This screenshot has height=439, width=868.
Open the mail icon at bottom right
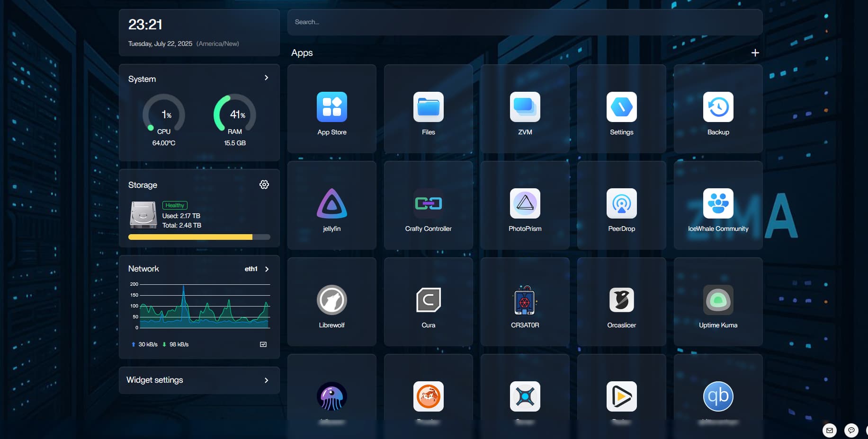(x=829, y=430)
